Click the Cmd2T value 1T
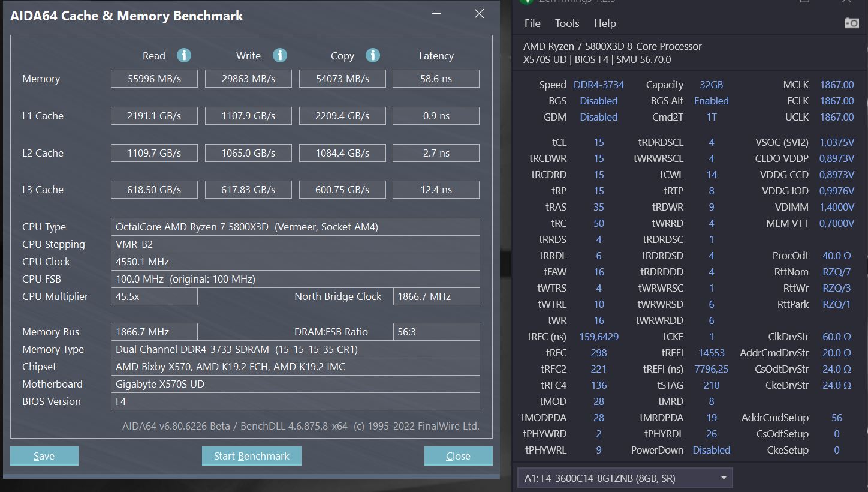This screenshot has height=492, width=868. 712,117
